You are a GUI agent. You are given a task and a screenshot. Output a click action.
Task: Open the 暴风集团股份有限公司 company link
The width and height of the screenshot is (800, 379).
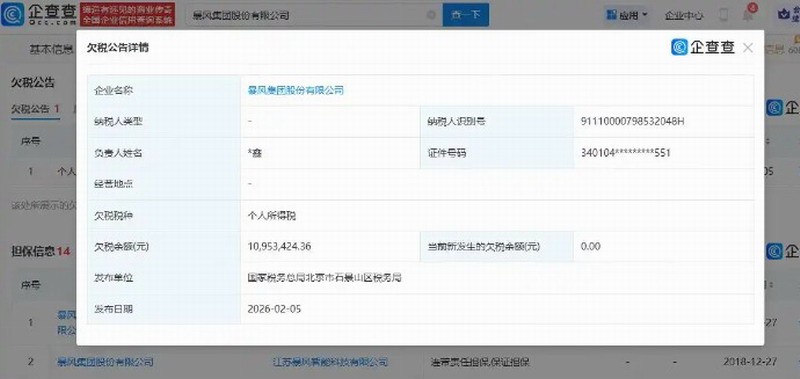295,90
